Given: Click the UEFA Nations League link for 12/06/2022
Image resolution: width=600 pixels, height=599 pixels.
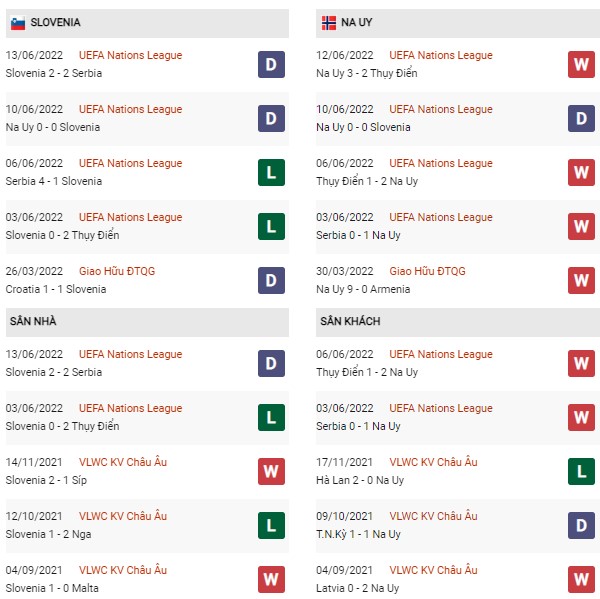Looking at the screenshot, I should coord(441,55).
